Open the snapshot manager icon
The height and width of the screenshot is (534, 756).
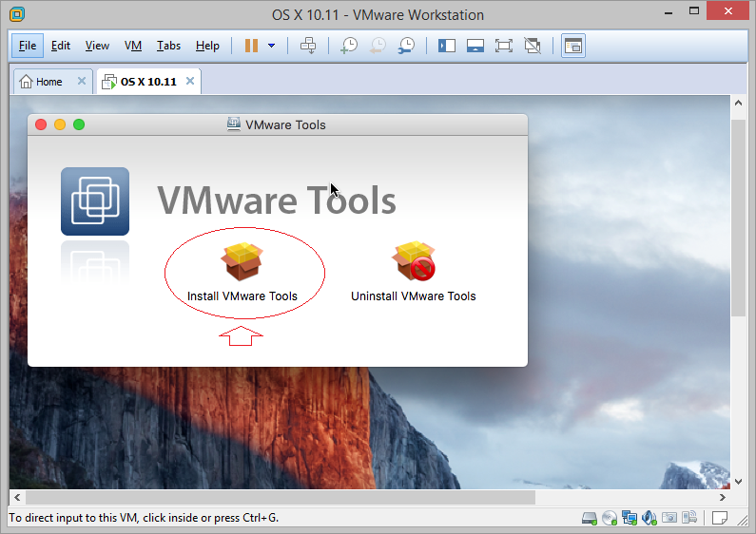(406, 46)
